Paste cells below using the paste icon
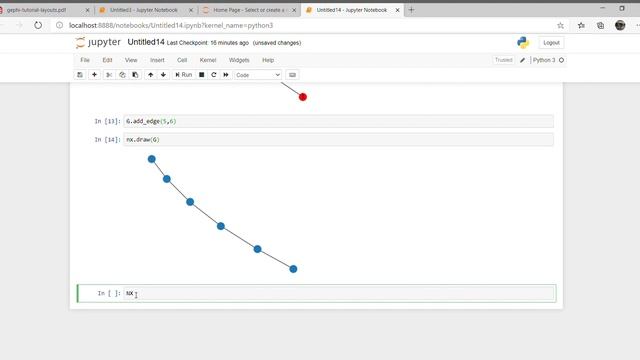This screenshot has height=360, width=640. coord(135,75)
